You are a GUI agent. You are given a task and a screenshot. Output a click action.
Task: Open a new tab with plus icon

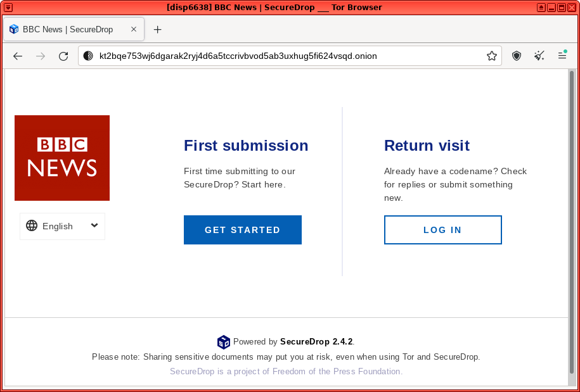pyautogui.click(x=158, y=30)
